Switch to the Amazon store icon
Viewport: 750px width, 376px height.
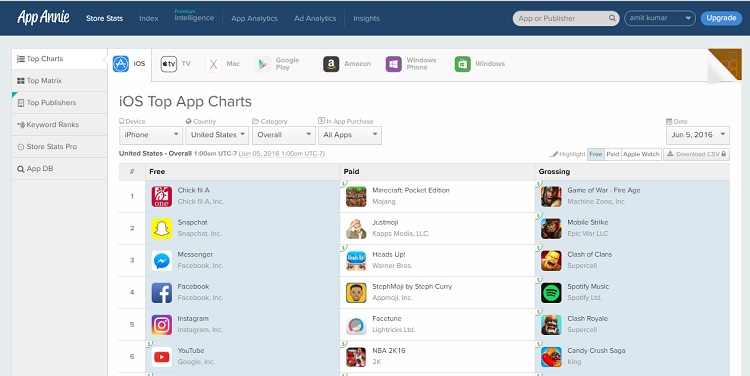coord(331,64)
